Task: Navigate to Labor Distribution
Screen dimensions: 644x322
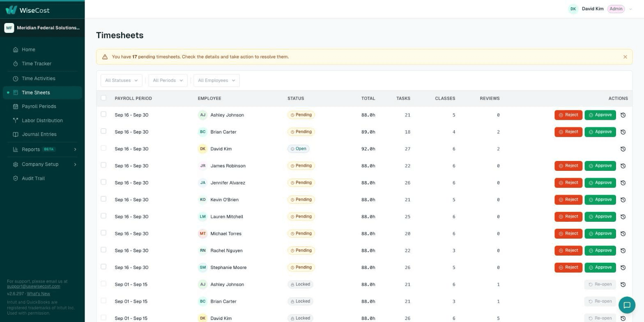Action: [42, 120]
